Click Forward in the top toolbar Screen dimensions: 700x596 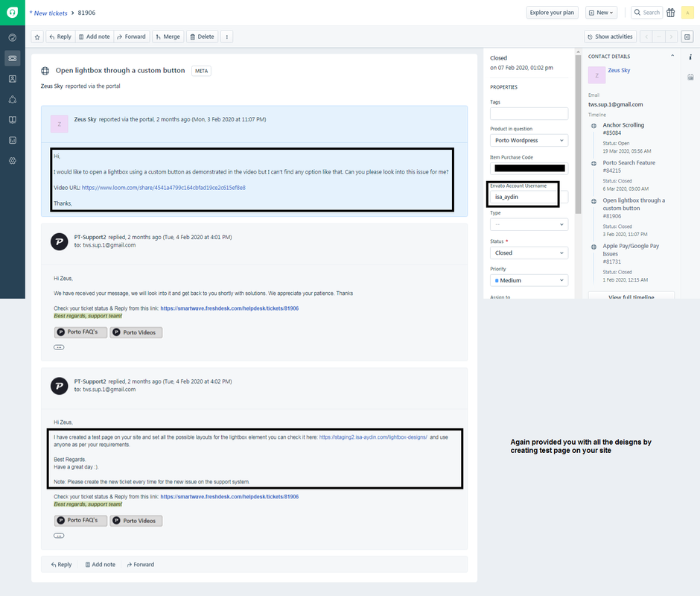(131, 37)
